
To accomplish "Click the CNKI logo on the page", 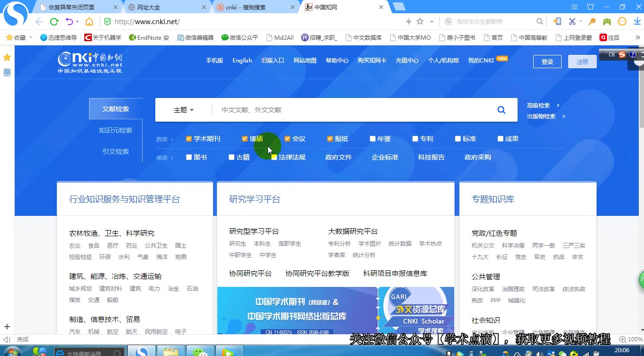I will (90, 62).
